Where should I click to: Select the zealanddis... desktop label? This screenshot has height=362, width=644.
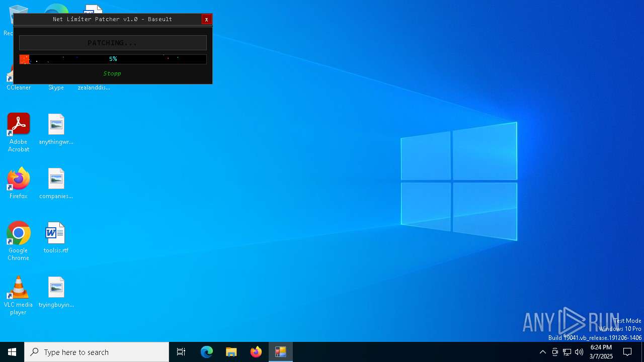(94, 87)
